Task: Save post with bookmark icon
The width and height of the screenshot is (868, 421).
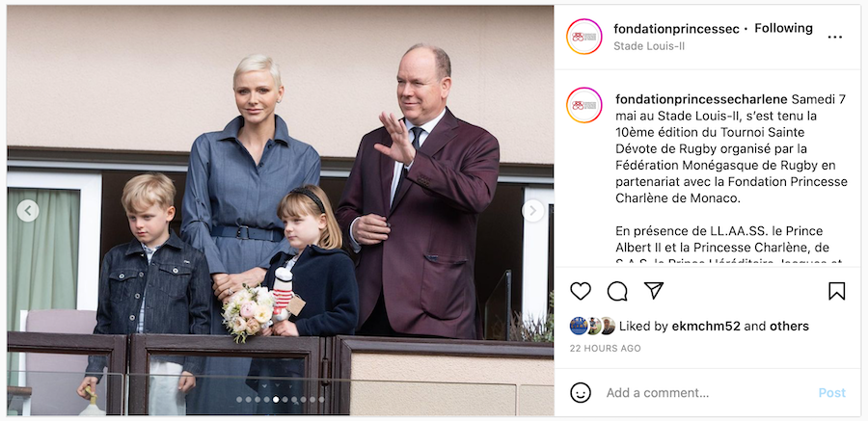Action: 836,291
